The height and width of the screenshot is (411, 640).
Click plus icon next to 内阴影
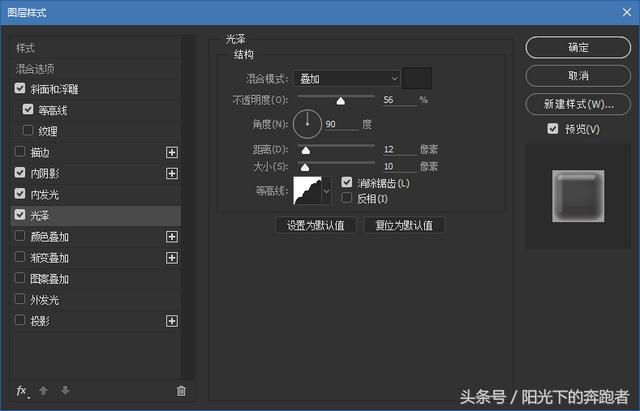pos(172,173)
